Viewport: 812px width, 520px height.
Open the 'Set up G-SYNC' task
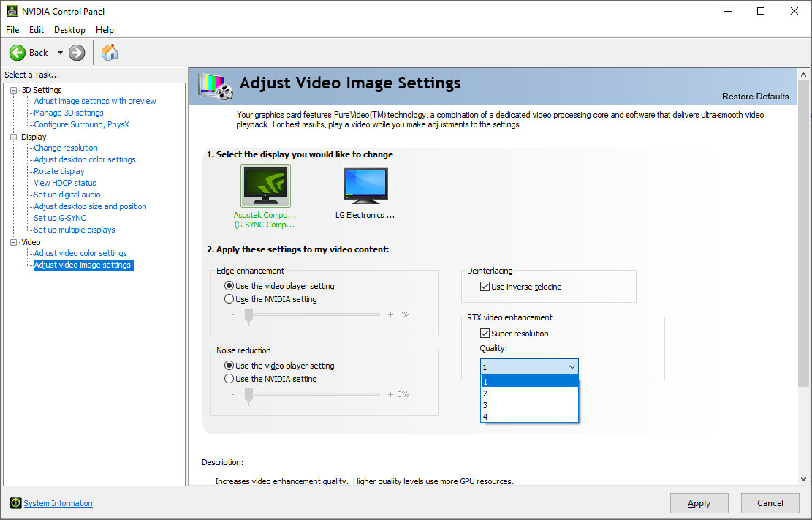59,218
